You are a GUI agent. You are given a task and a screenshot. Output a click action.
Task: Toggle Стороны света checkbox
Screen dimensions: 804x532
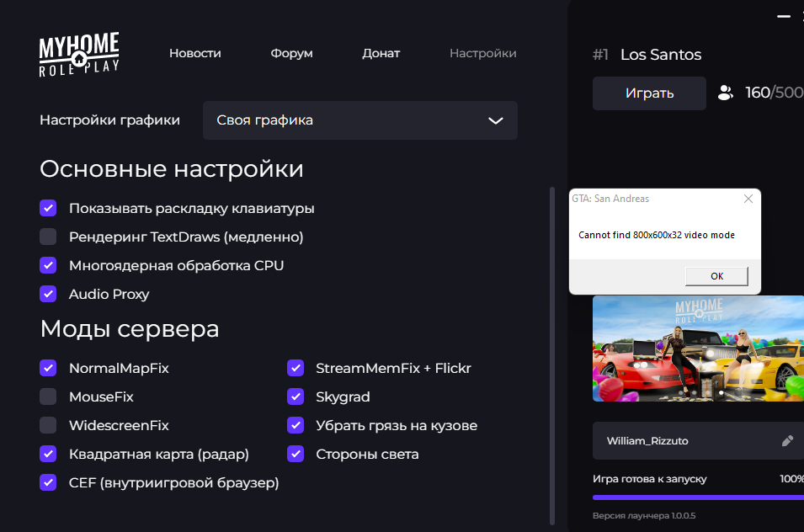[296, 454]
